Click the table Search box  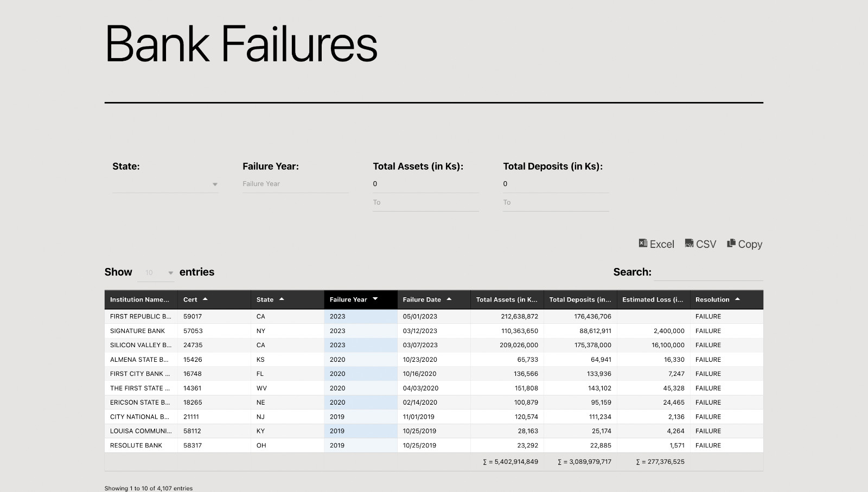[x=709, y=272]
